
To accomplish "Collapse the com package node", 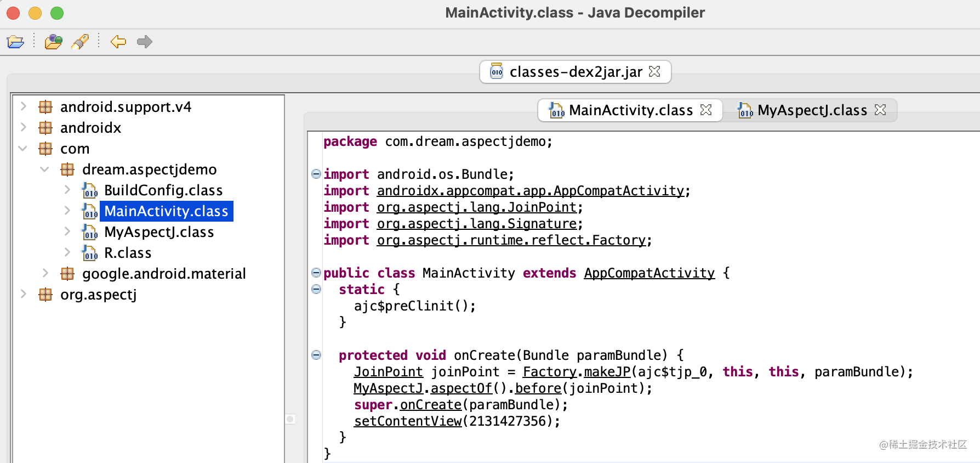I will point(23,149).
